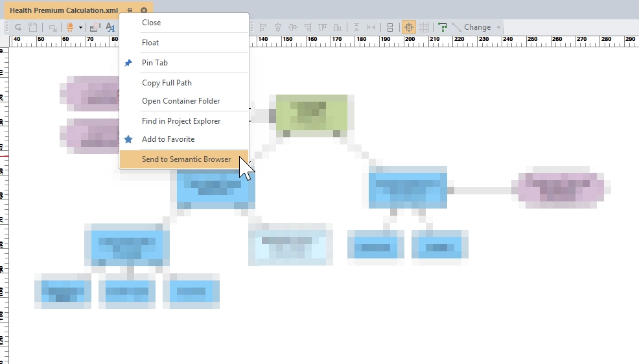Viewport: 639px width, 364px height.
Task: Click the horizontal ruler mark 200
Action: [409, 40]
